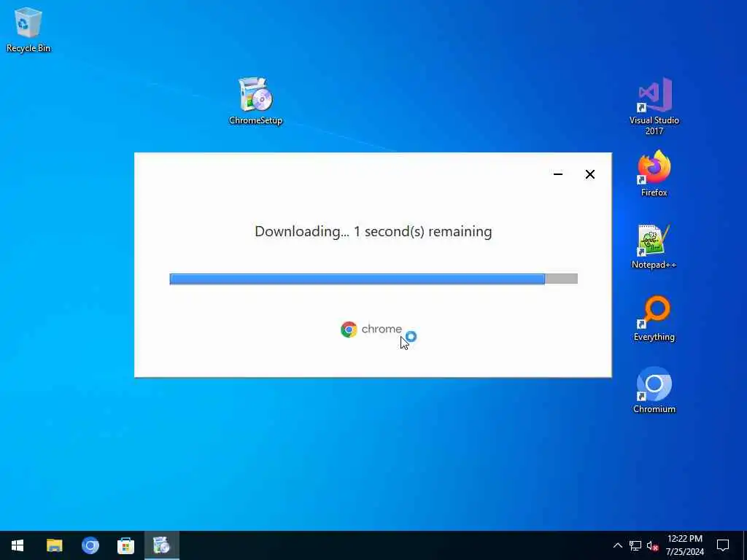Click the Chrome logo in installer window

click(349, 330)
